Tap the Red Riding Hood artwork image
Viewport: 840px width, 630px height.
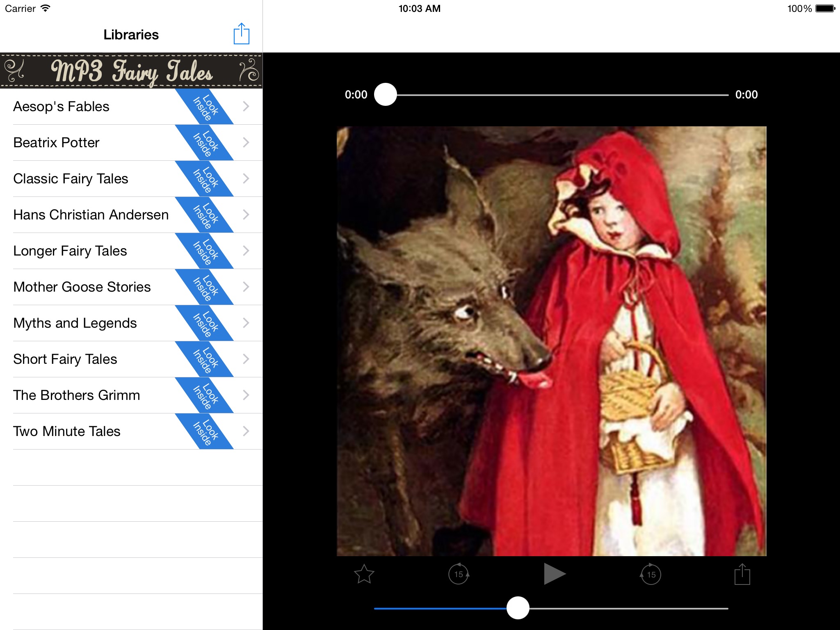[551, 341]
